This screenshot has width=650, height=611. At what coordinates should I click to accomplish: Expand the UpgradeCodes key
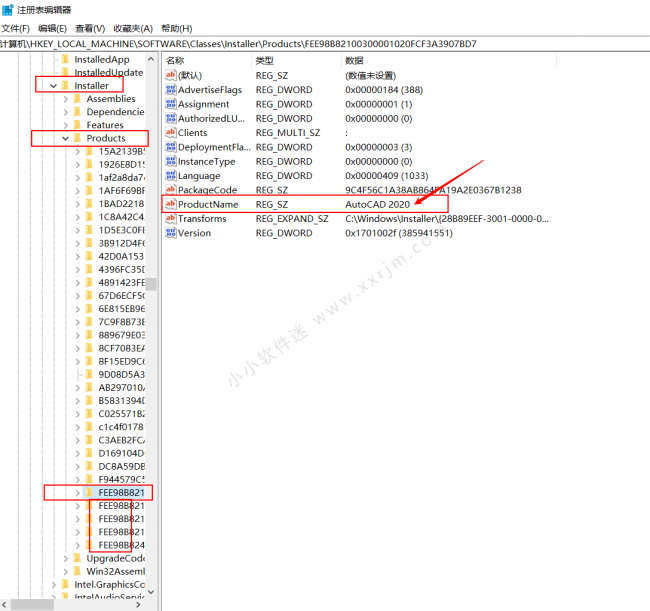pos(65,558)
